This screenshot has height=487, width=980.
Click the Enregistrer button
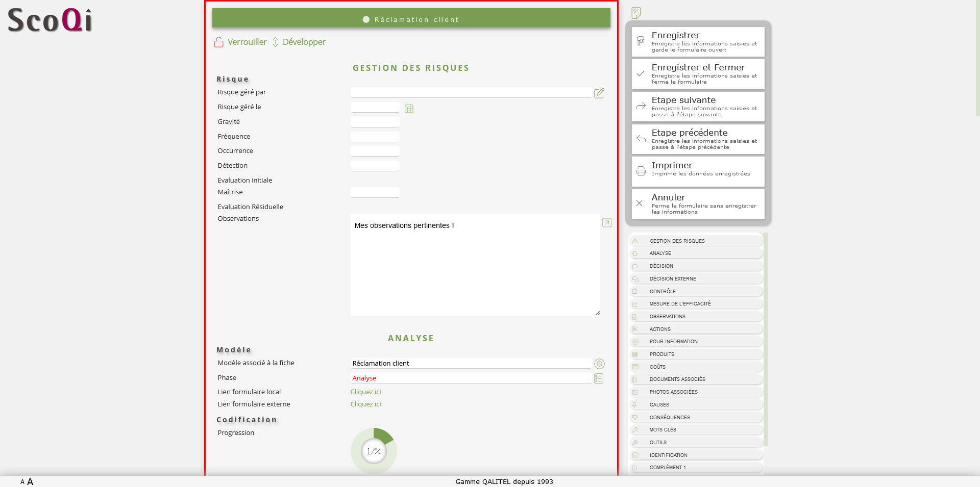[698, 42]
